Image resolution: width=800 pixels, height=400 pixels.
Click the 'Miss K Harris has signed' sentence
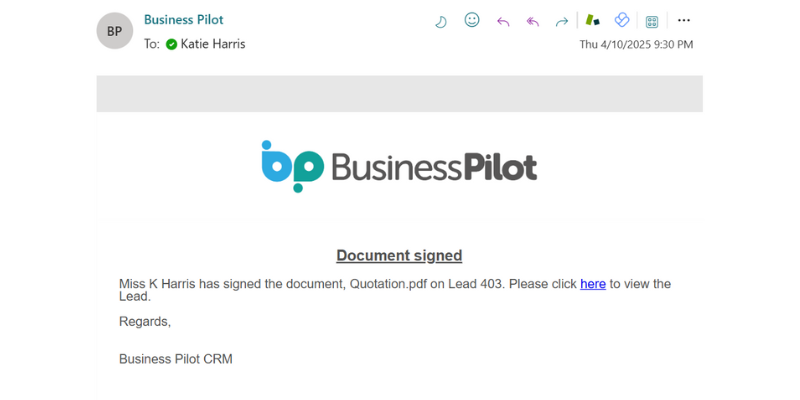pos(395,290)
